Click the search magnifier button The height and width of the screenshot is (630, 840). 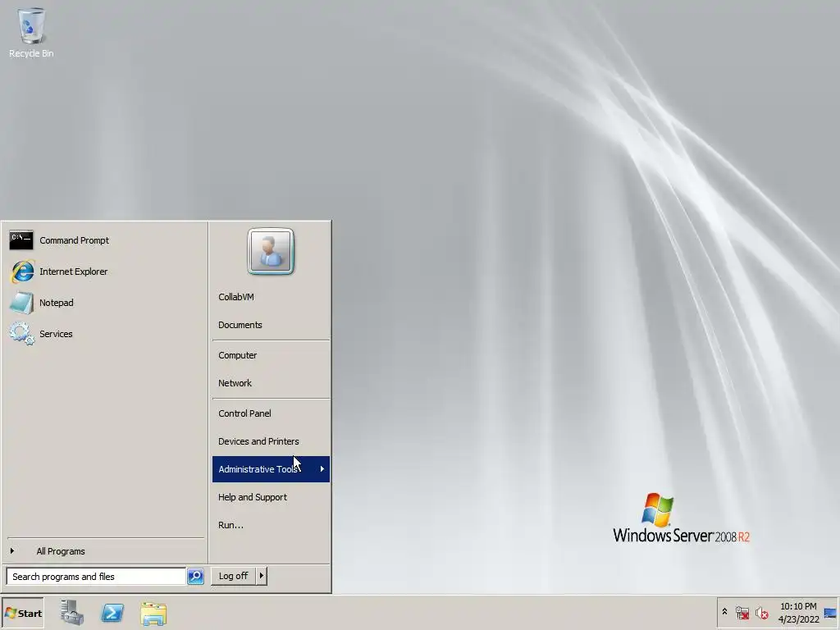195,577
